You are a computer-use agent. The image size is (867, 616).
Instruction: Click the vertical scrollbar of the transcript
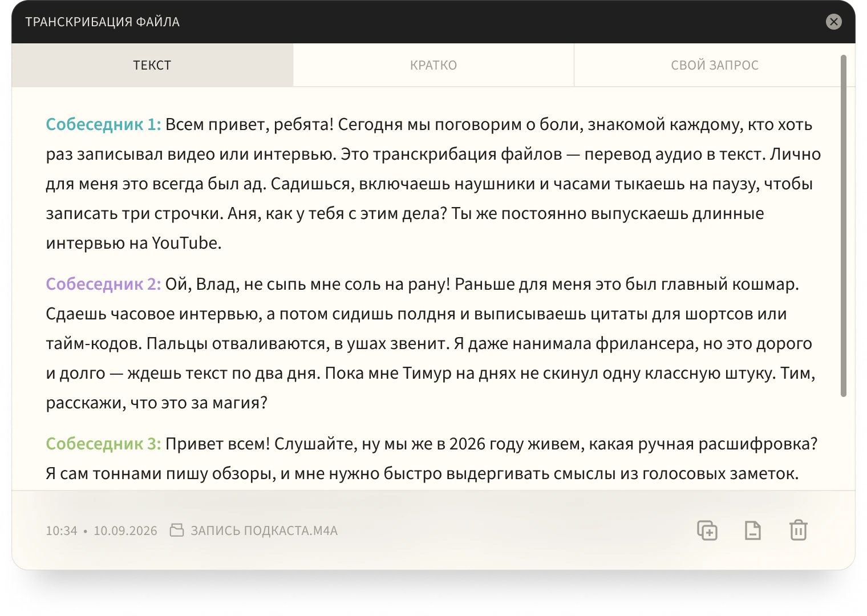[844, 226]
